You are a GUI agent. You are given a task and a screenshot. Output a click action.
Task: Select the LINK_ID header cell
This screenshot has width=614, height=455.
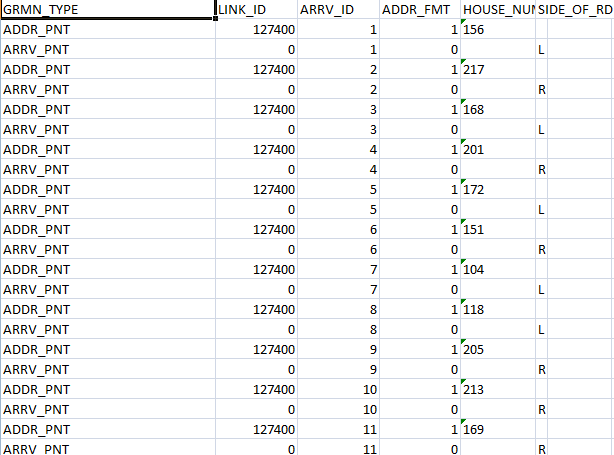(256, 9)
